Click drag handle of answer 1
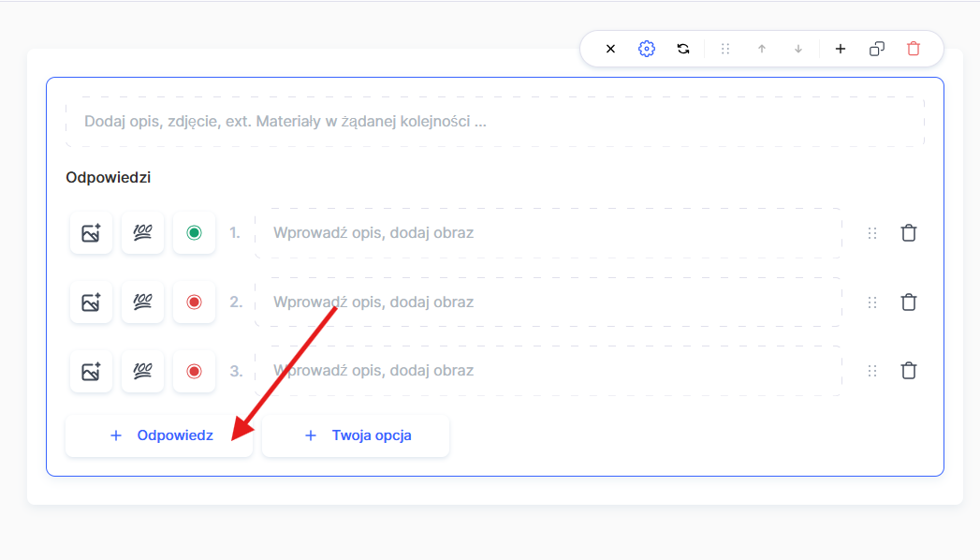 [872, 233]
